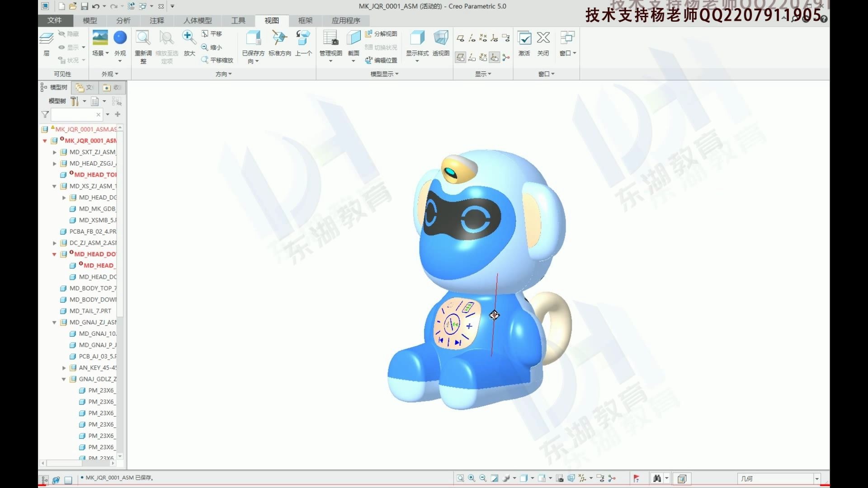
Task: Click the Activate (激活) window icon
Action: click(x=524, y=38)
